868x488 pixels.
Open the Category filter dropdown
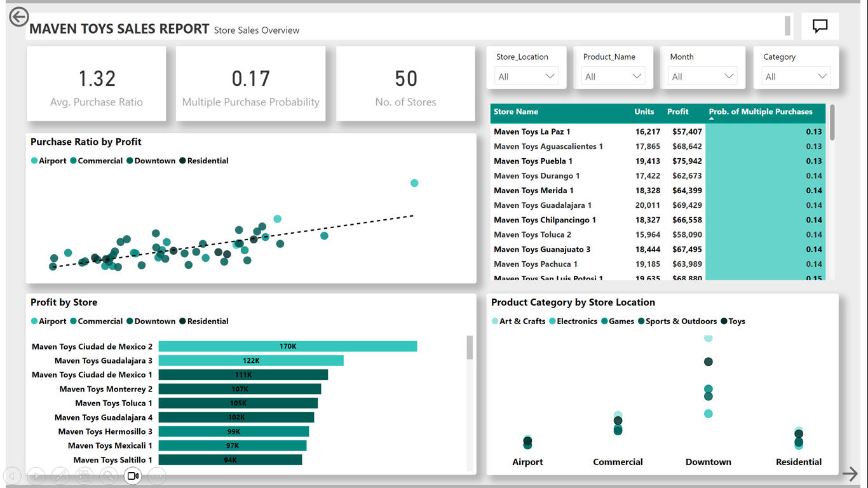coord(796,76)
